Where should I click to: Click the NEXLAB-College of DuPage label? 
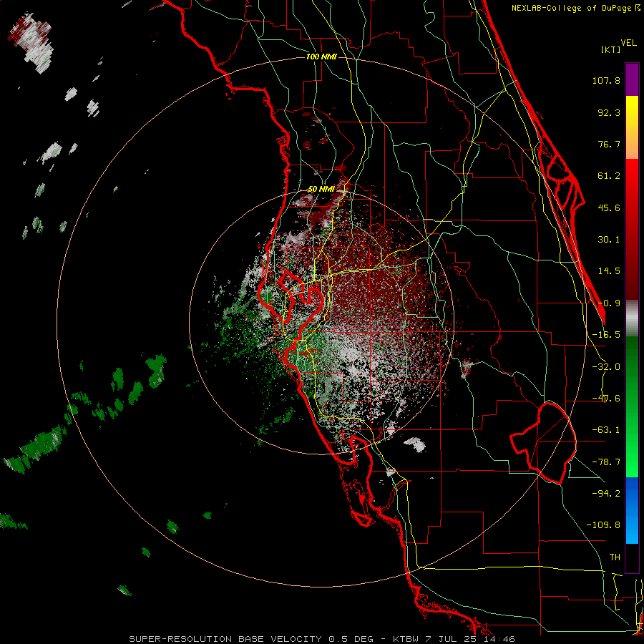click(x=576, y=8)
